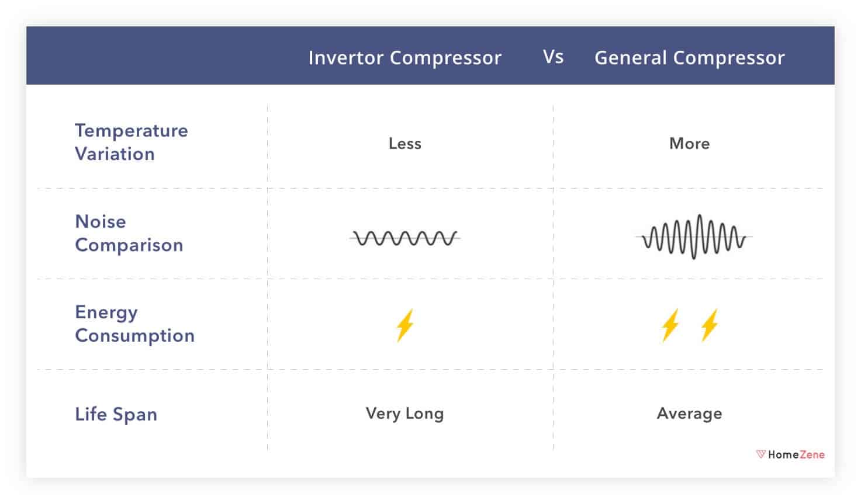The height and width of the screenshot is (504, 861).
Task: Click the word Temperature in the first row label
Action: pyautogui.click(x=132, y=130)
